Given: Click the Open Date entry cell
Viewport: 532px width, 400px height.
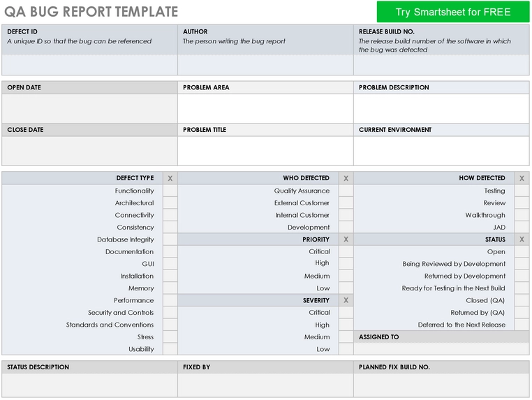Looking at the screenshot, I should coord(89,109).
